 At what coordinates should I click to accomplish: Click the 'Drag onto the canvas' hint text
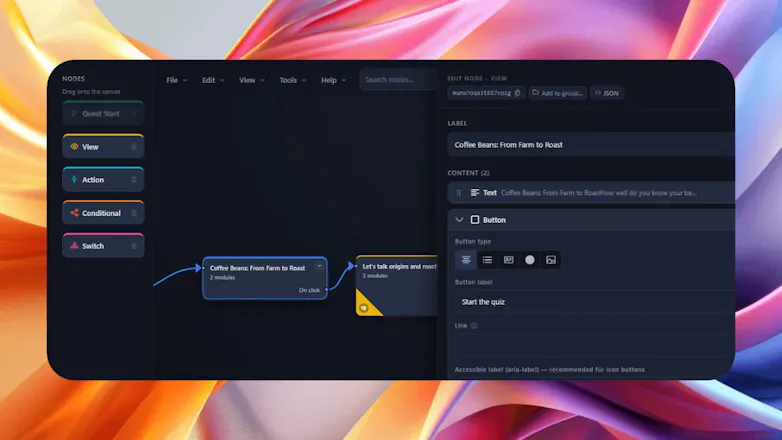point(91,92)
